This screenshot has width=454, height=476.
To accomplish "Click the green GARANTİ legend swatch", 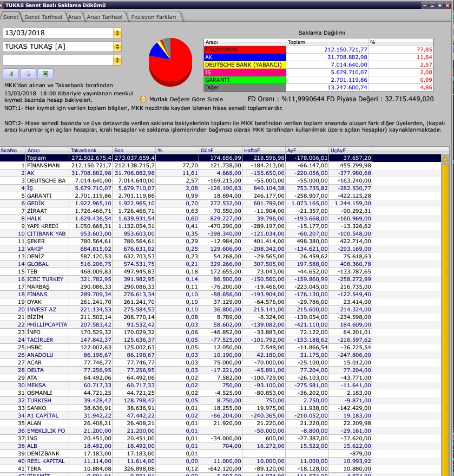I will tap(245, 80).
